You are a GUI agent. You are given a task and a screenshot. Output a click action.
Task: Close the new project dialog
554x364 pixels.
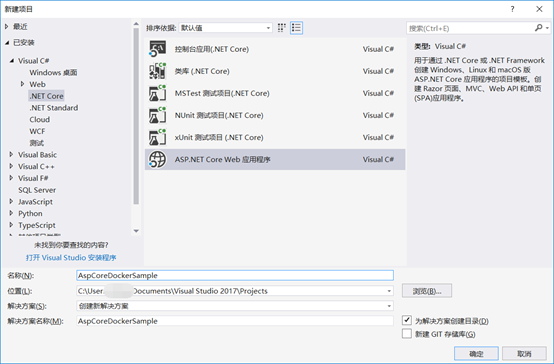click(x=539, y=9)
